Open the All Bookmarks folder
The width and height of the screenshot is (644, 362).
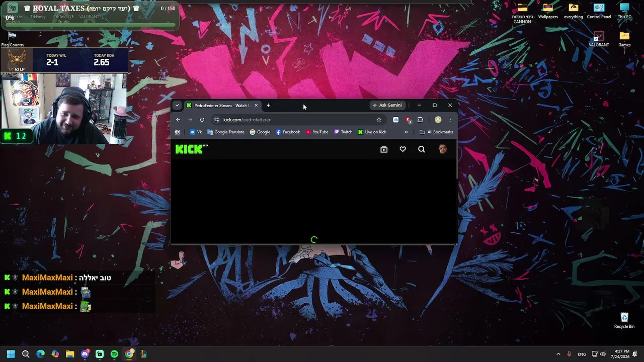pos(436,132)
